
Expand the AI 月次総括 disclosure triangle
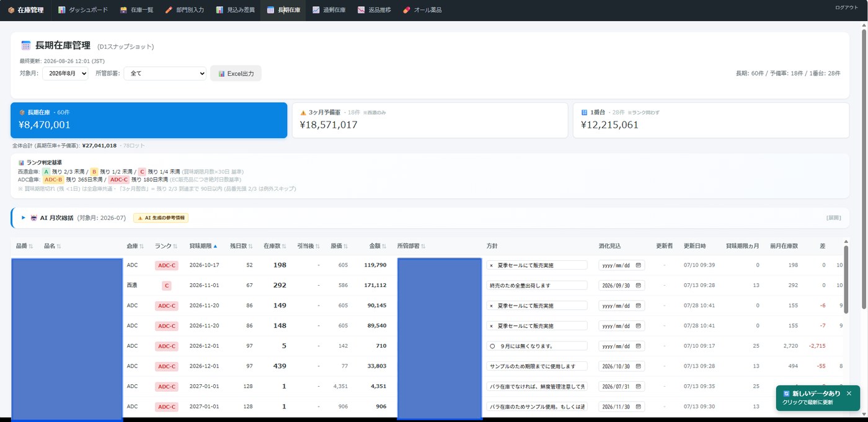[x=24, y=218]
